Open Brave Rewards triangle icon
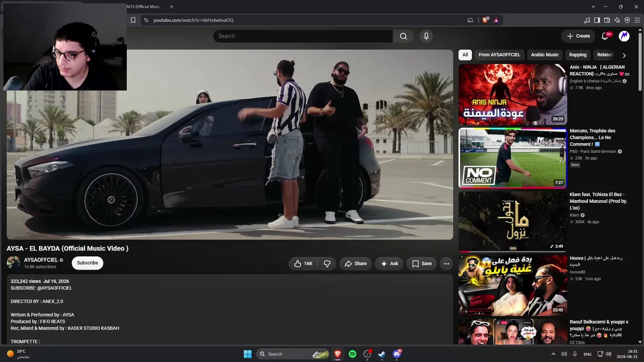This screenshot has height=362, width=644. click(496, 20)
